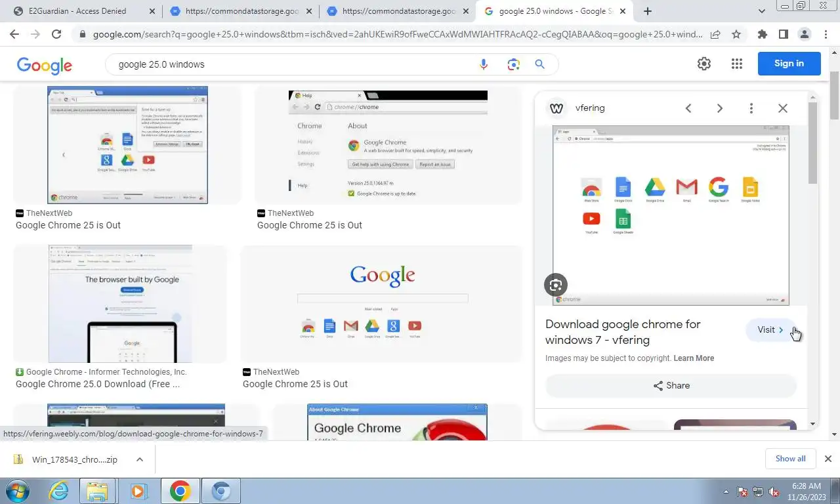Click the magnifier search icon
Image resolution: width=840 pixels, height=504 pixels.
tap(540, 64)
